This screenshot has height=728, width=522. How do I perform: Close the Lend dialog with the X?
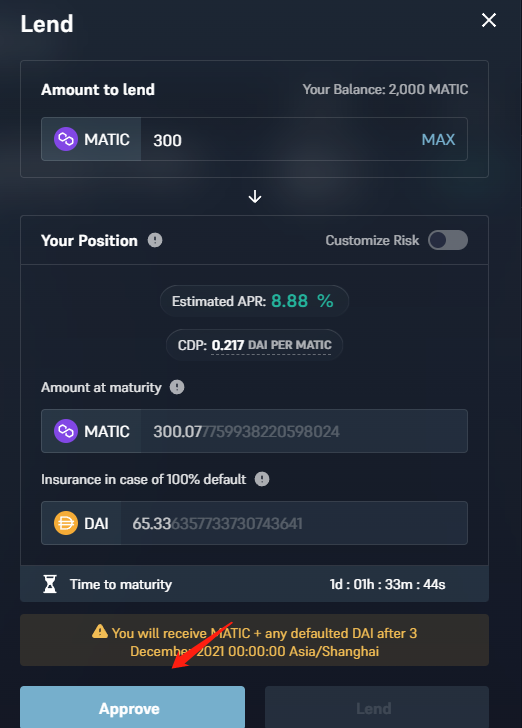489,20
